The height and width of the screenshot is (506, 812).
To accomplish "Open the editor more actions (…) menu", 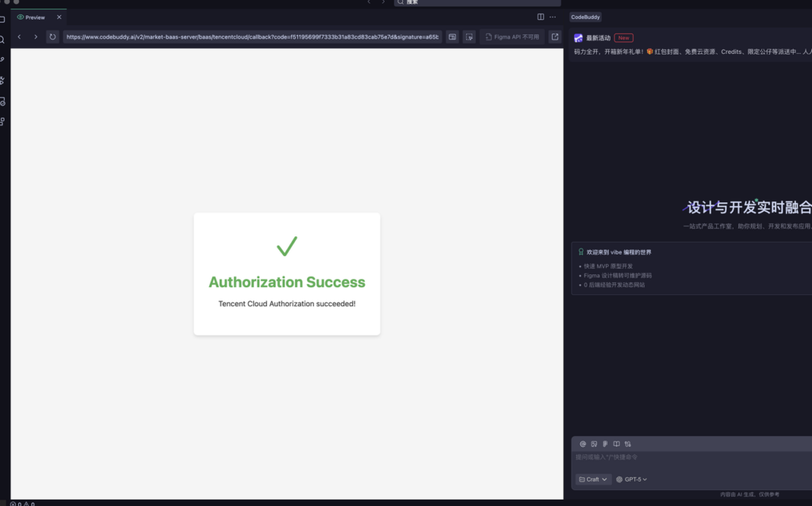I will point(553,17).
